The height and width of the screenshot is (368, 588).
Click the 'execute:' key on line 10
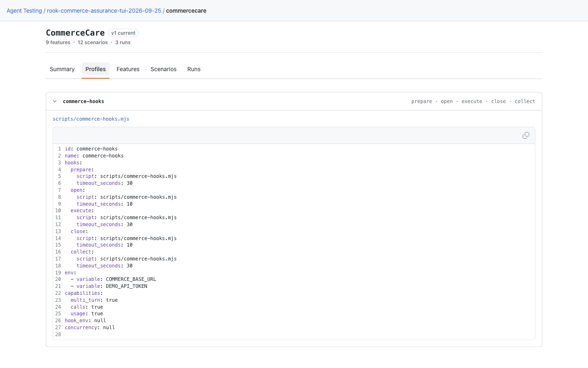point(82,211)
